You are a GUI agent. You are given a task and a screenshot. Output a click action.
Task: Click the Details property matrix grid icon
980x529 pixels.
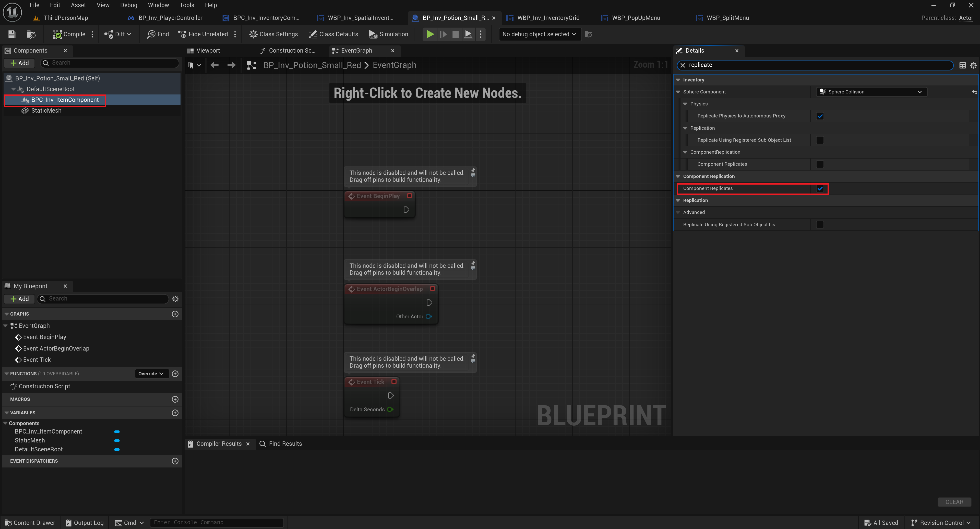[x=962, y=65]
